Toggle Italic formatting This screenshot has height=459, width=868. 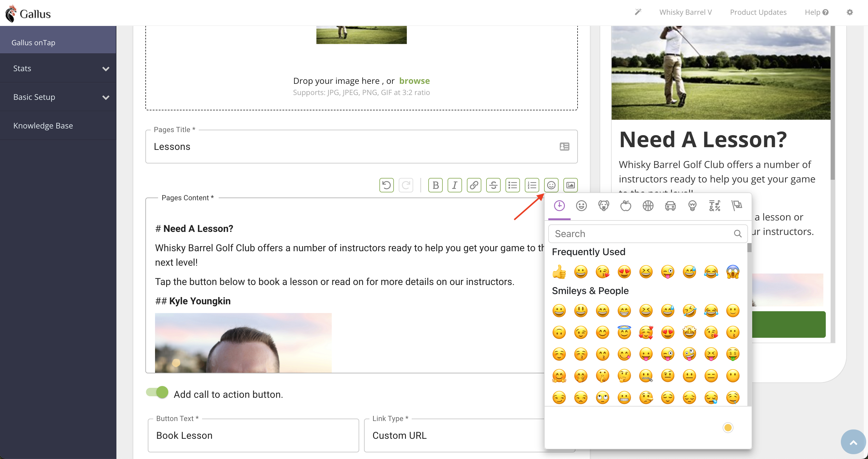[x=455, y=185]
